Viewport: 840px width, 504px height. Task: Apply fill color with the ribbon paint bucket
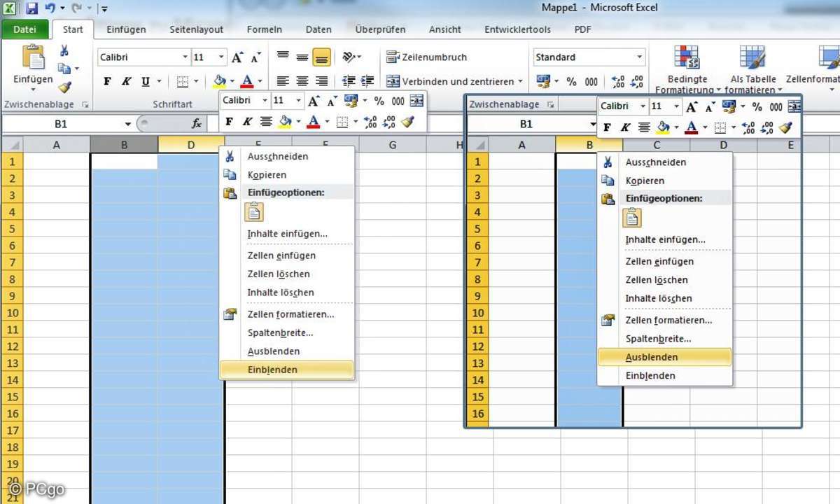(x=219, y=81)
